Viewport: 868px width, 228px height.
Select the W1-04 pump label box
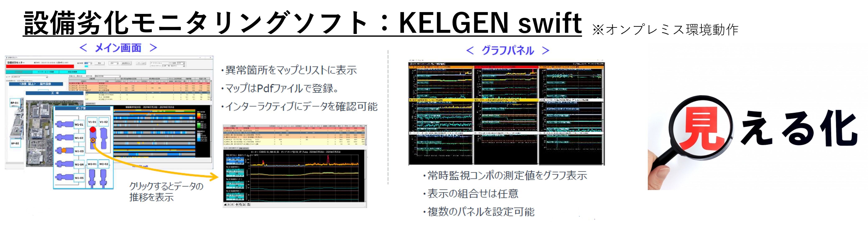point(79,164)
